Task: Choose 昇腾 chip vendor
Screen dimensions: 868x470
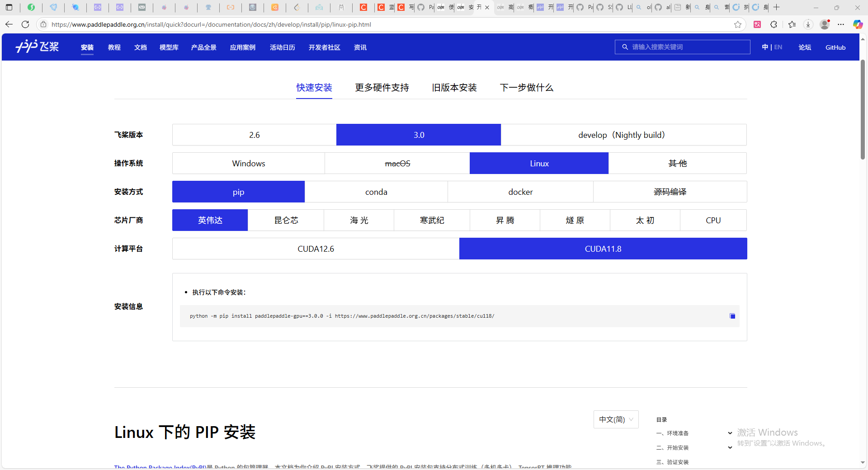Action: (x=505, y=220)
